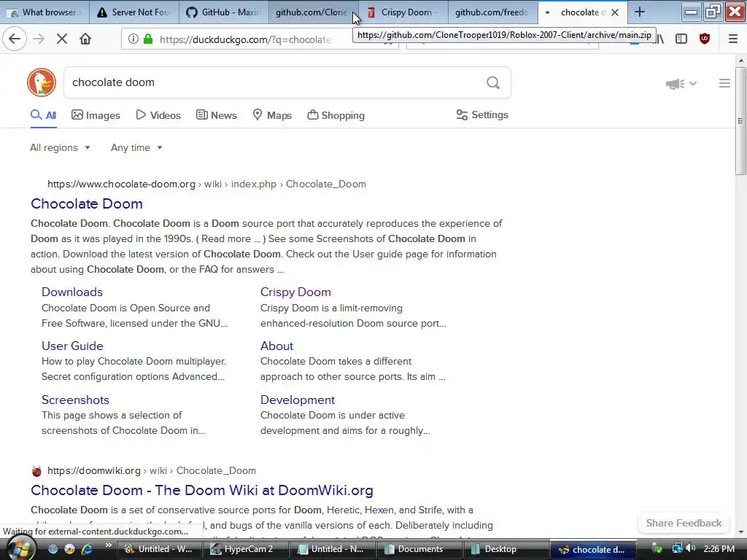The height and width of the screenshot is (560, 747).
Task: Click the page vertical scrollbar thumb
Action: pyautogui.click(x=741, y=121)
